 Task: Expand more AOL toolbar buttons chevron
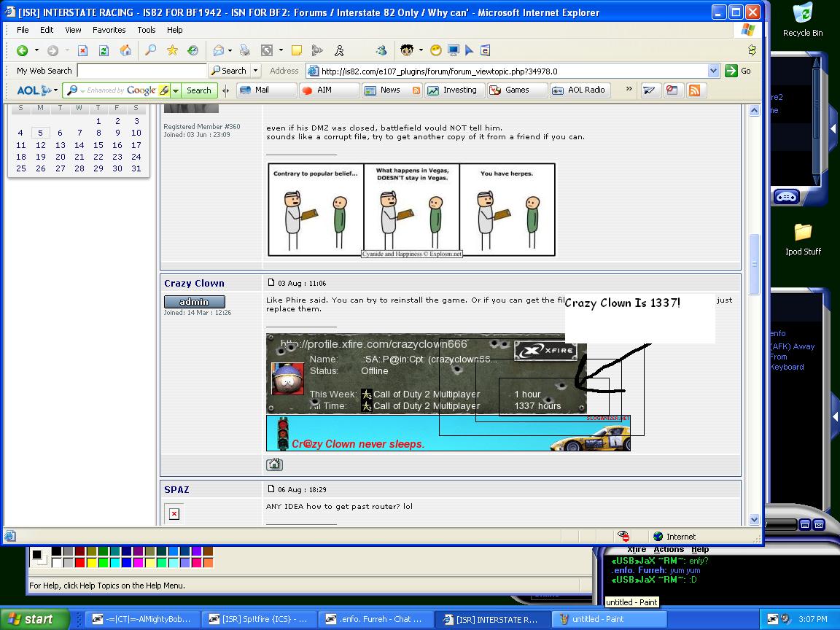click(629, 89)
